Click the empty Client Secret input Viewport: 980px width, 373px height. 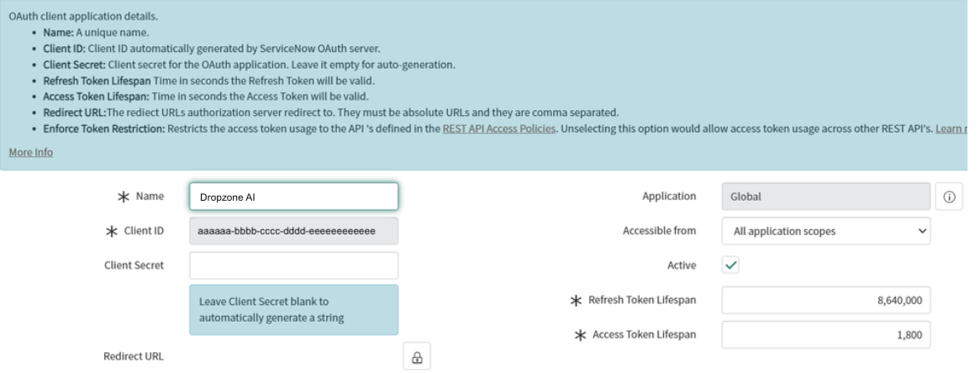tap(293, 265)
